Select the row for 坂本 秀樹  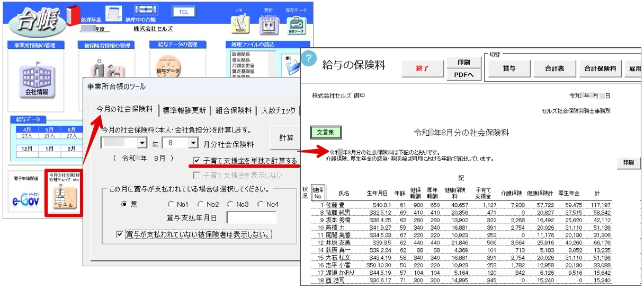point(461,220)
